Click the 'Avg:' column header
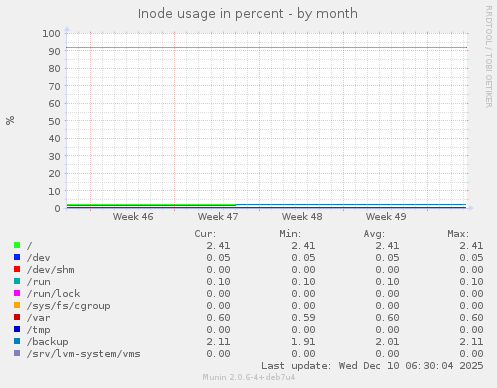 coord(374,234)
